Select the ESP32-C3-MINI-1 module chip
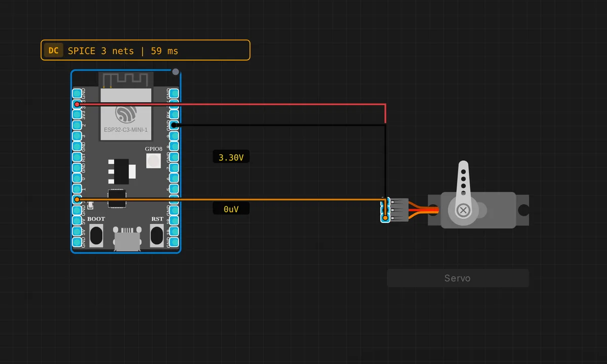The width and height of the screenshot is (607, 364). [126, 113]
